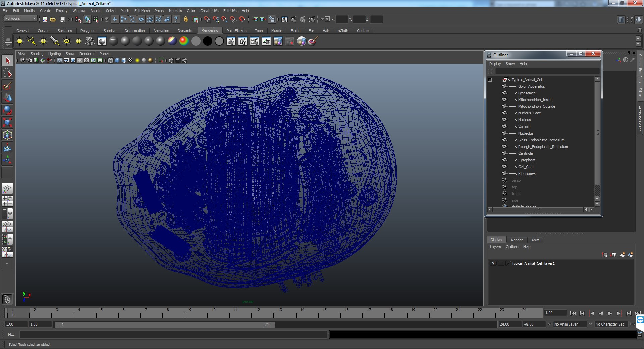
Task: Create new layer icon in layer editor
Action: click(622, 255)
